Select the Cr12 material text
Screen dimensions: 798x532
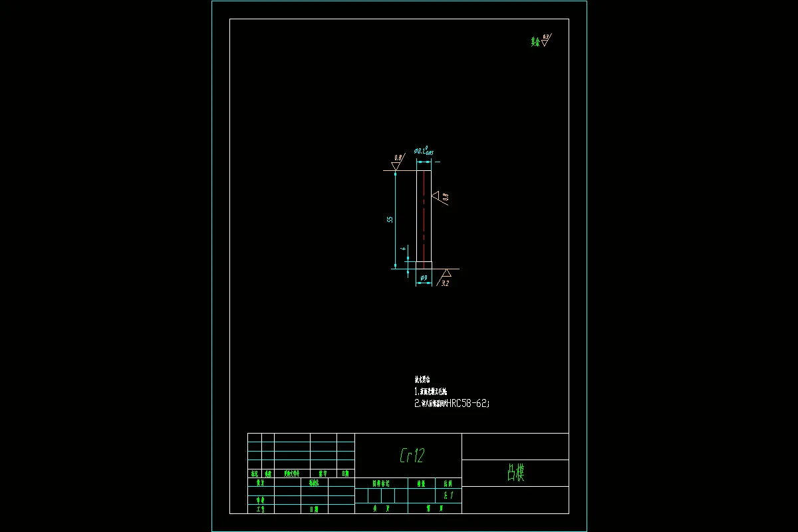pos(412,456)
